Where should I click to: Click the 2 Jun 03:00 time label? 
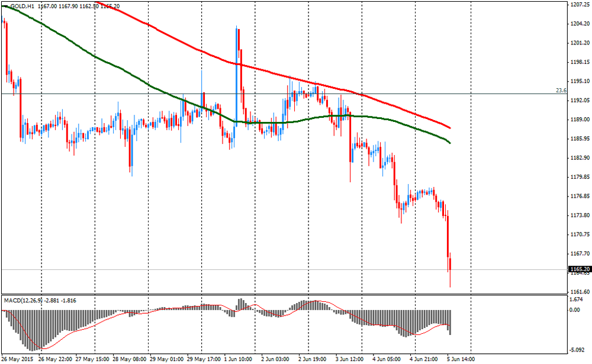click(x=275, y=359)
